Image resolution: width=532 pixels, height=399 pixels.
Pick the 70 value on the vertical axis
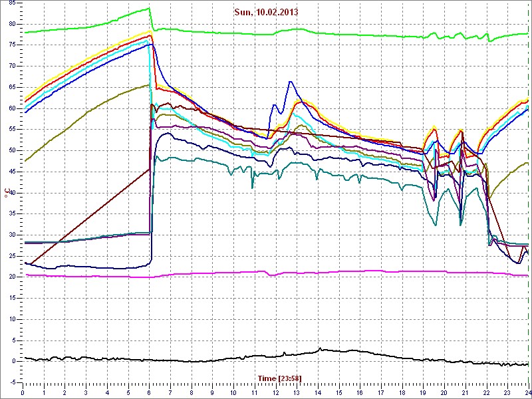click(x=11, y=66)
